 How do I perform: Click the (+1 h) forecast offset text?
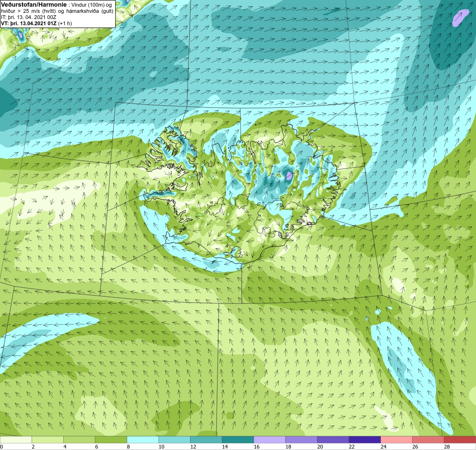[x=65, y=23]
